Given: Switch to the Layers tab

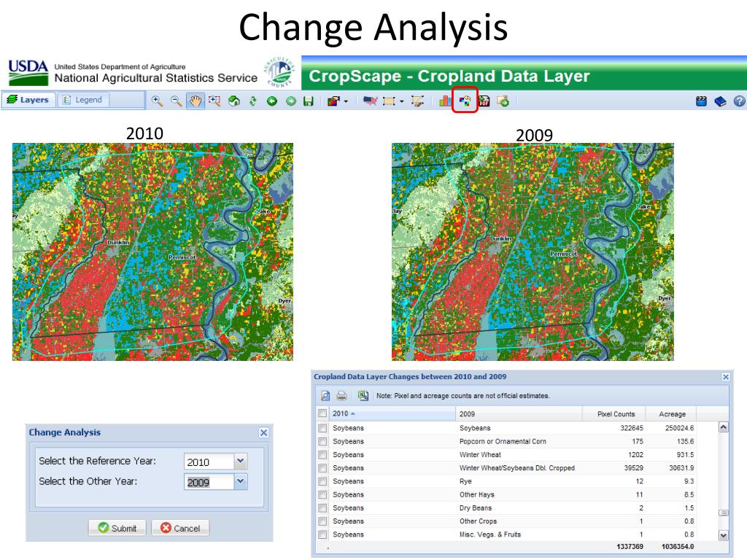Looking at the screenshot, I should (x=28, y=100).
